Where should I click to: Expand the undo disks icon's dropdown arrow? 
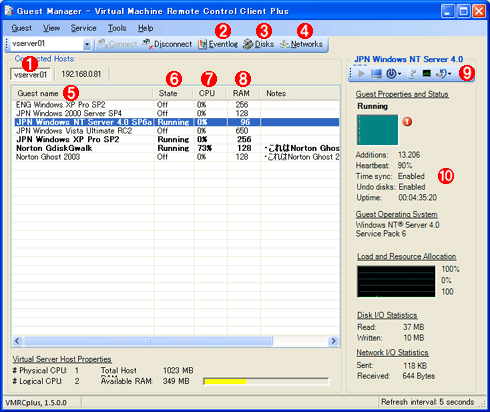450,74
